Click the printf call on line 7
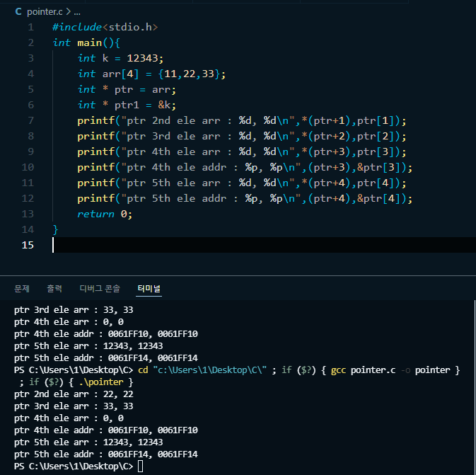This screenshot has width=476, height=475. pos(241,120)
